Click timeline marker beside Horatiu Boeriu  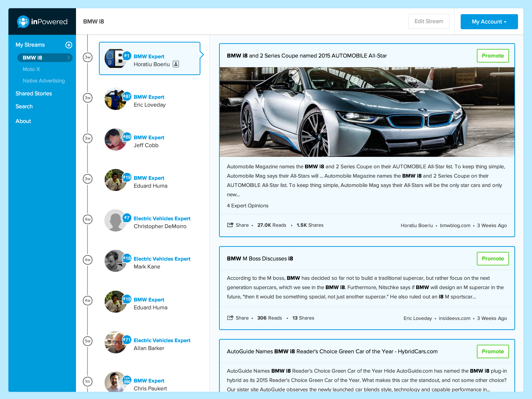(x=87, y=57)
